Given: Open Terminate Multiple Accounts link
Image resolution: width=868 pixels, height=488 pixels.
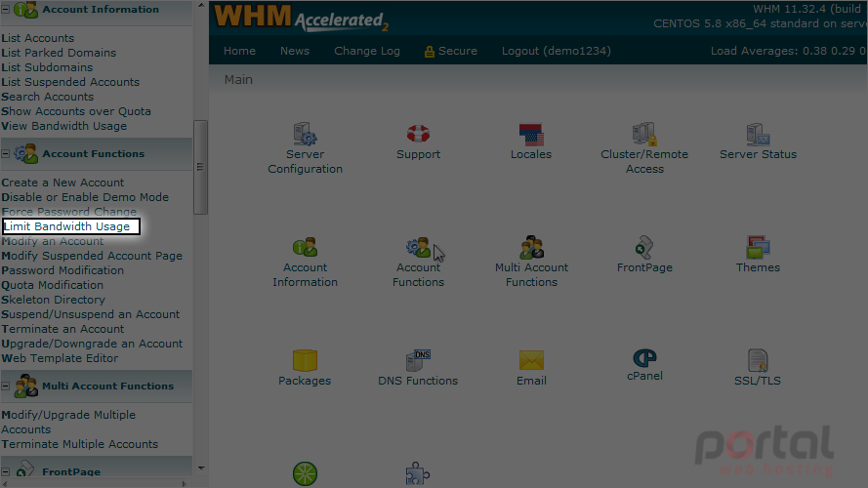Looking at the screenshot, I should click(x=80, y=444).
